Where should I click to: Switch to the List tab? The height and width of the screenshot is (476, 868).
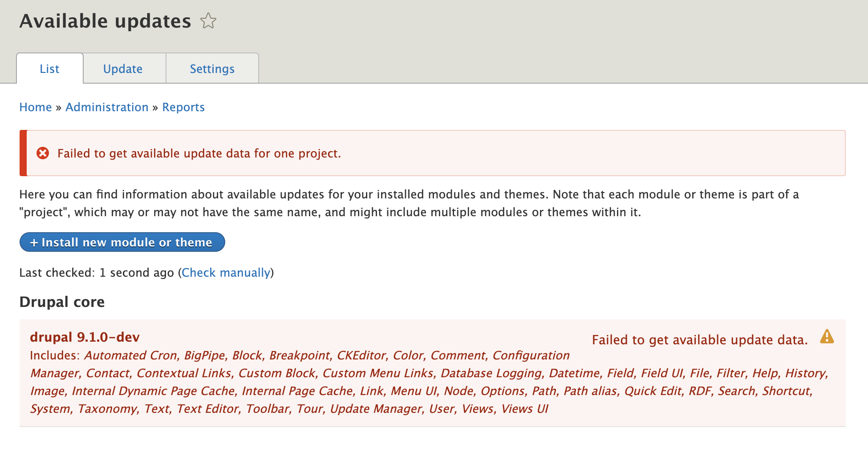point(49,69)
